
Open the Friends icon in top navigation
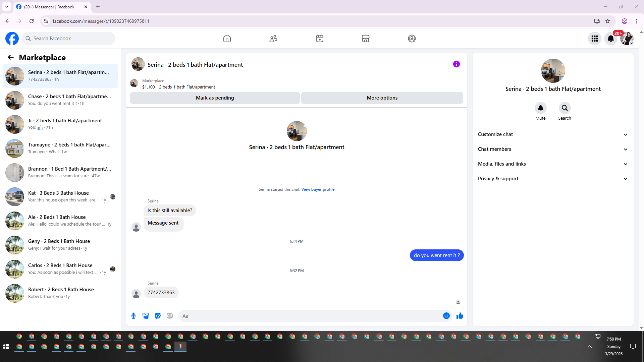point(273,39)
